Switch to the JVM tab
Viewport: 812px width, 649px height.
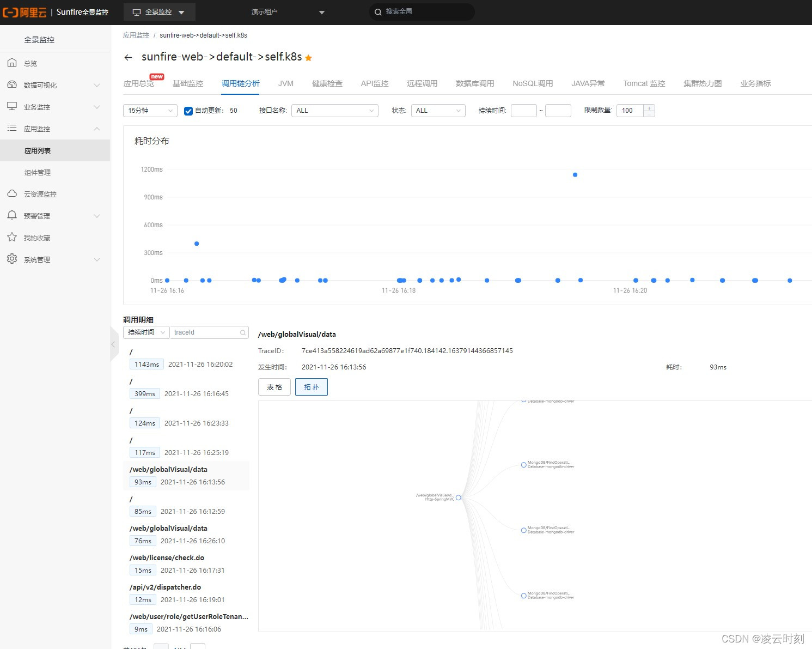click(286, 83)
